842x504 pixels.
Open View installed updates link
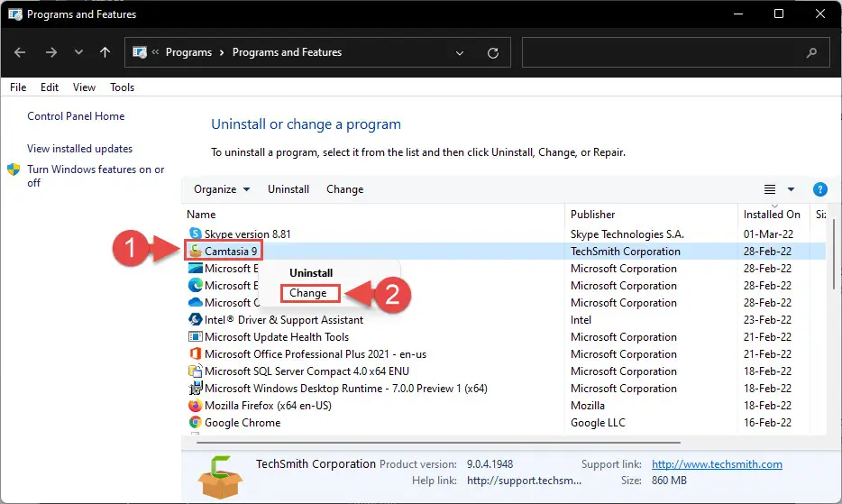pos(79,148)
